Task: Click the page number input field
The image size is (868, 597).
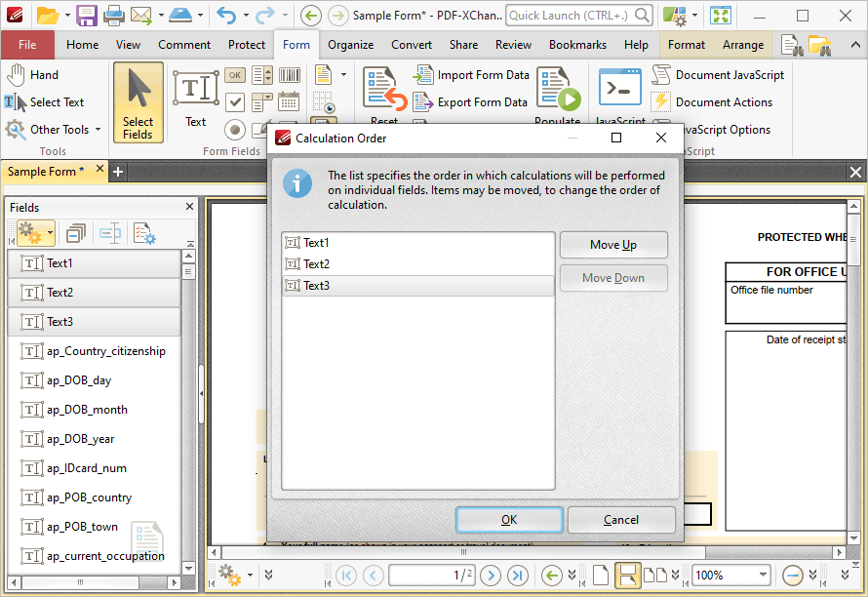Action: 433,576
